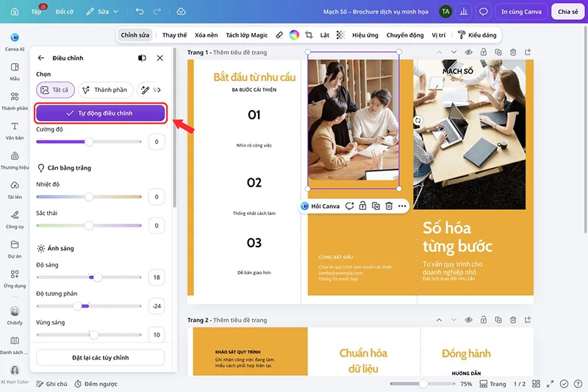Select the crop tool icon

[309, 35]
